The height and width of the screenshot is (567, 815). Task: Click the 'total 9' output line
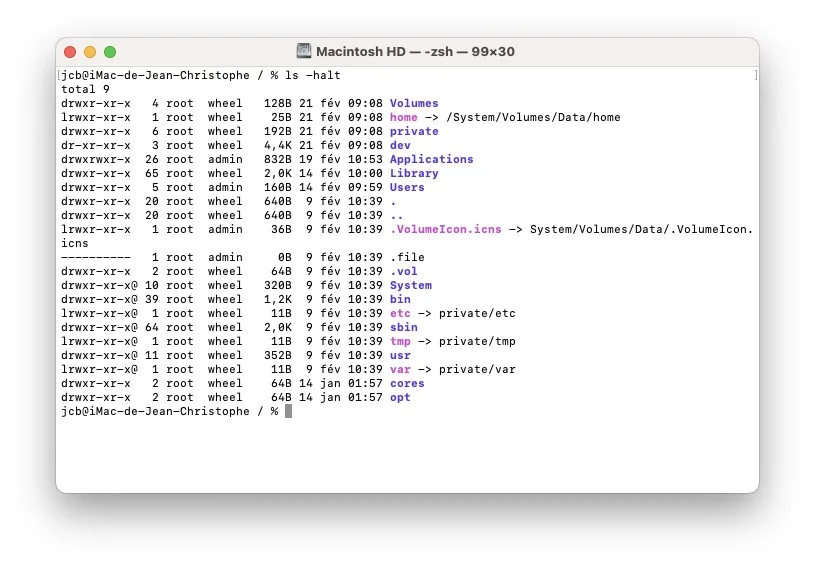(x=85, y=89)
